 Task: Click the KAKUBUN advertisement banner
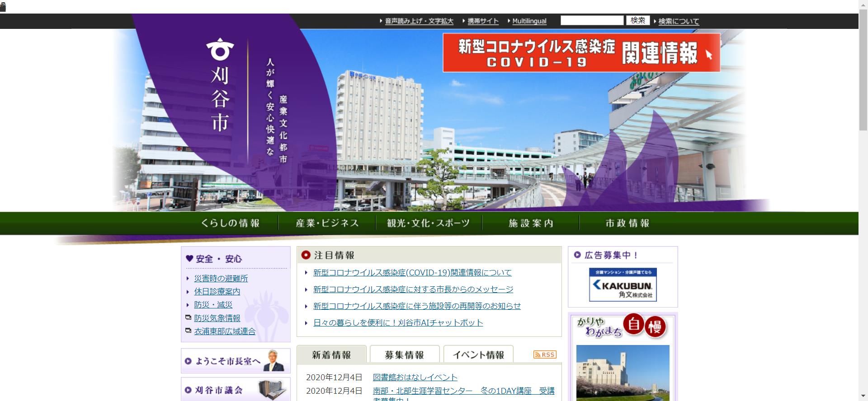pyautogui.click(x=623, y=285)
